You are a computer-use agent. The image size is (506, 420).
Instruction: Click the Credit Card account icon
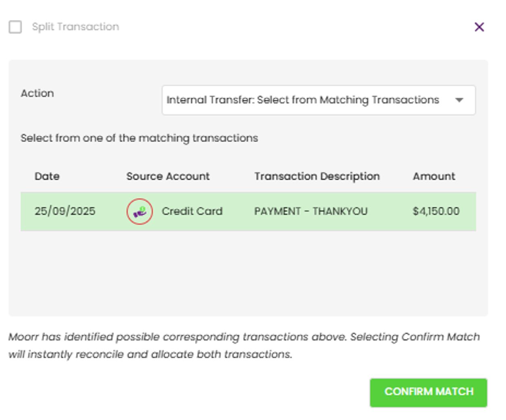point(140,211)
